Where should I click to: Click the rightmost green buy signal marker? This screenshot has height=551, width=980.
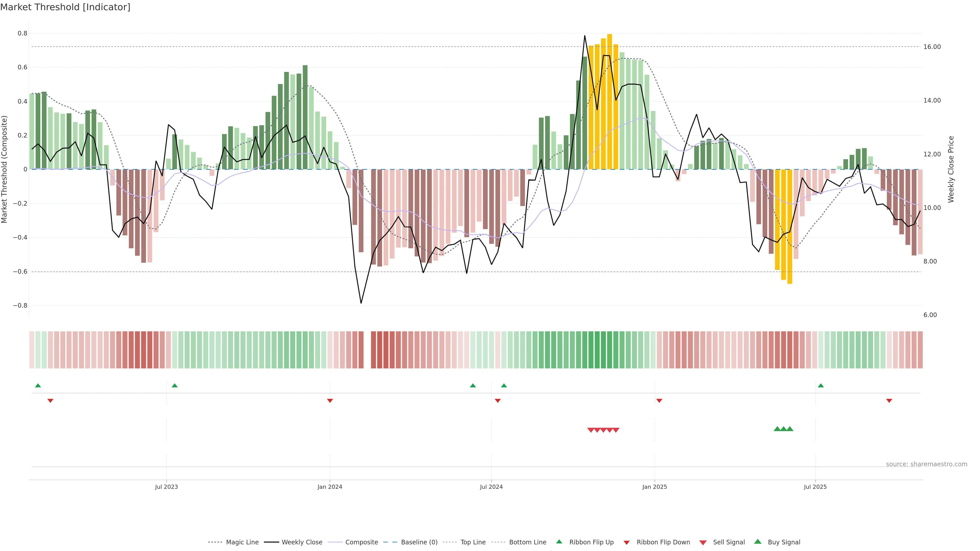click(790, 429)
